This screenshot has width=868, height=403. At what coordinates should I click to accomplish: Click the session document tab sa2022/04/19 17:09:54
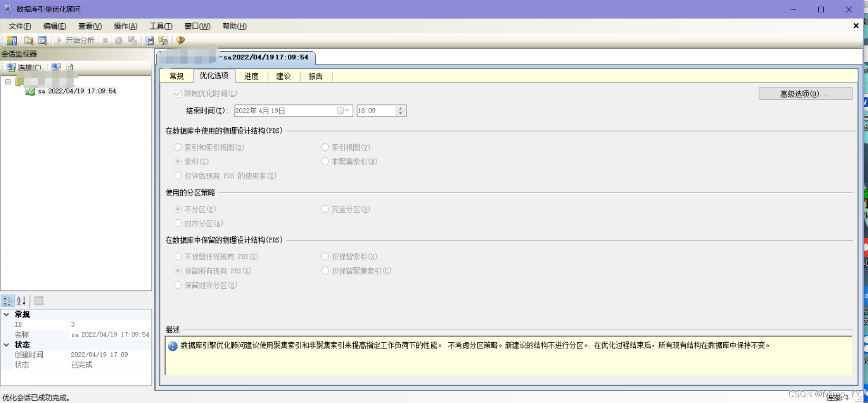coord(236,57)
